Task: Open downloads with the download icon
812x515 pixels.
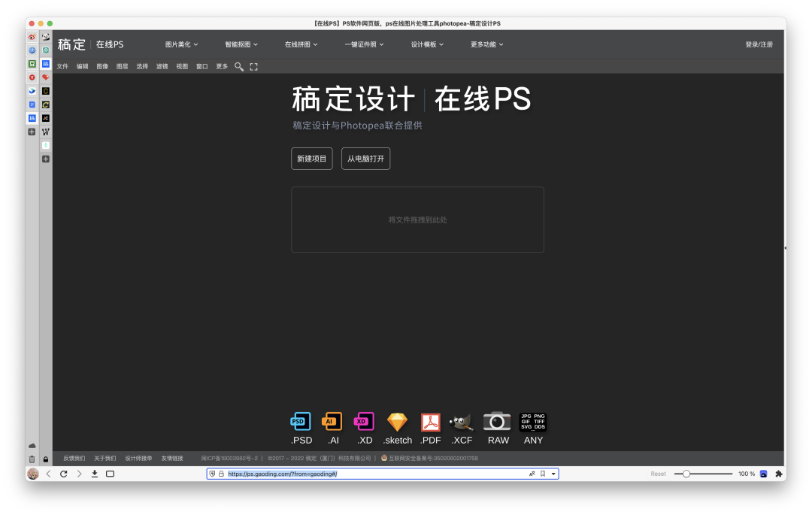Action: pos(95,474)
